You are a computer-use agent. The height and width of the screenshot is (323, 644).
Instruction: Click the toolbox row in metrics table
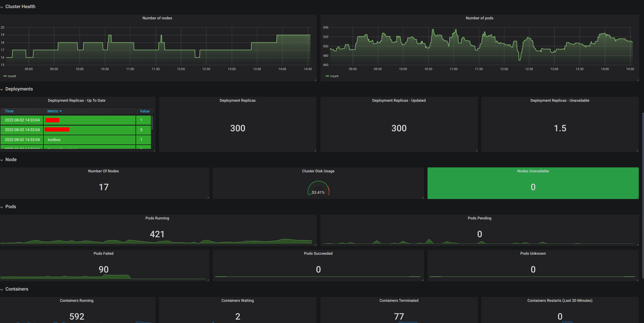point(54,140)
